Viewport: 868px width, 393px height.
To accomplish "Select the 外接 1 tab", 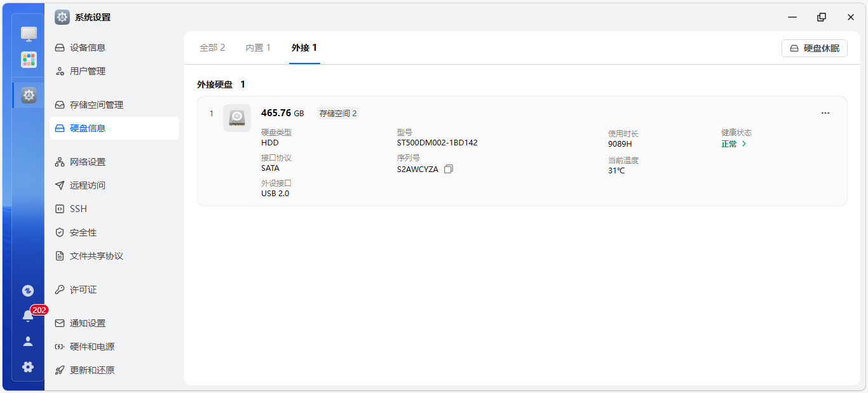I will (x=304, y=48).
